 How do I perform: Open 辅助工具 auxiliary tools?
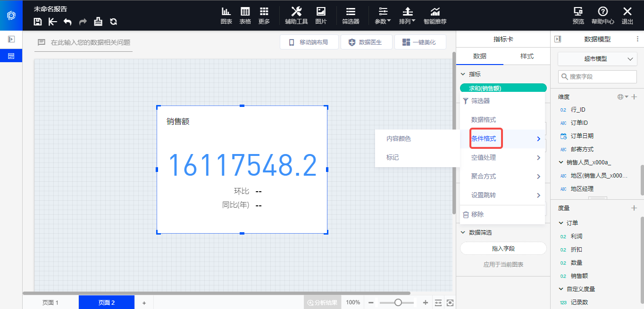[x=296, y=16]
